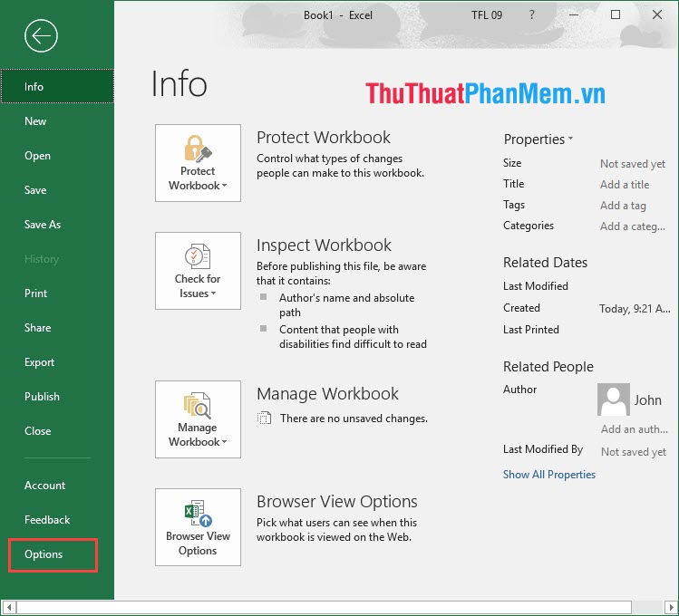The height and width of the screenshot is (616, 679).
Task: Open the Account page
Action: (57, 486)
